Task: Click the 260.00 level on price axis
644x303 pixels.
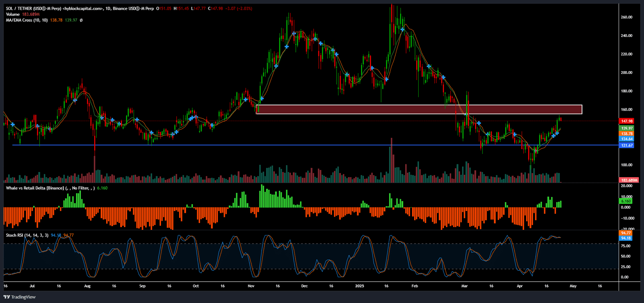Action: [626, 17]
